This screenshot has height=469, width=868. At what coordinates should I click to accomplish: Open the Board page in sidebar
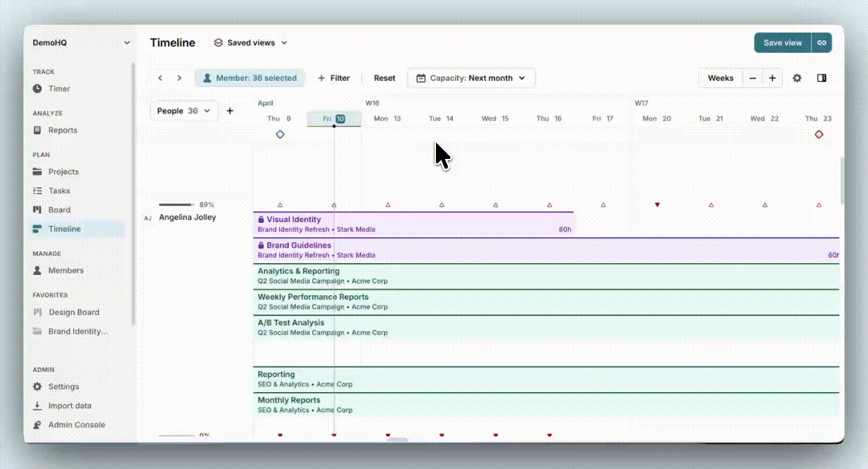(59, 210)
